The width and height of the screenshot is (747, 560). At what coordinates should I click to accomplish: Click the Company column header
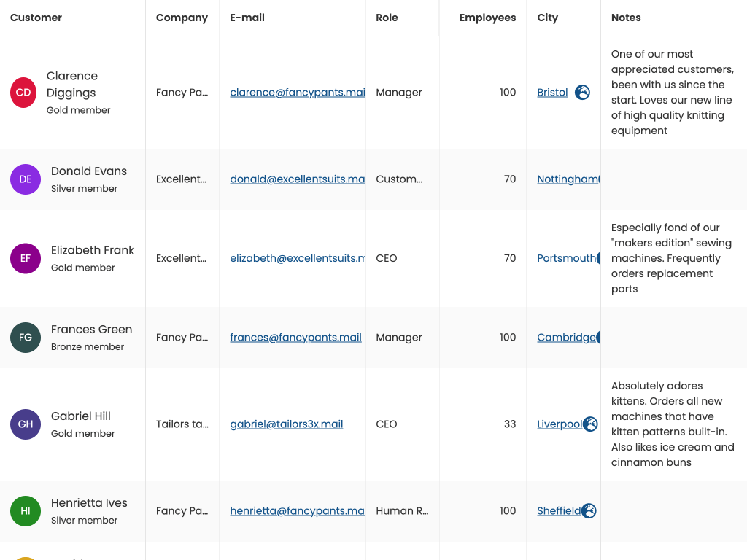182,17
